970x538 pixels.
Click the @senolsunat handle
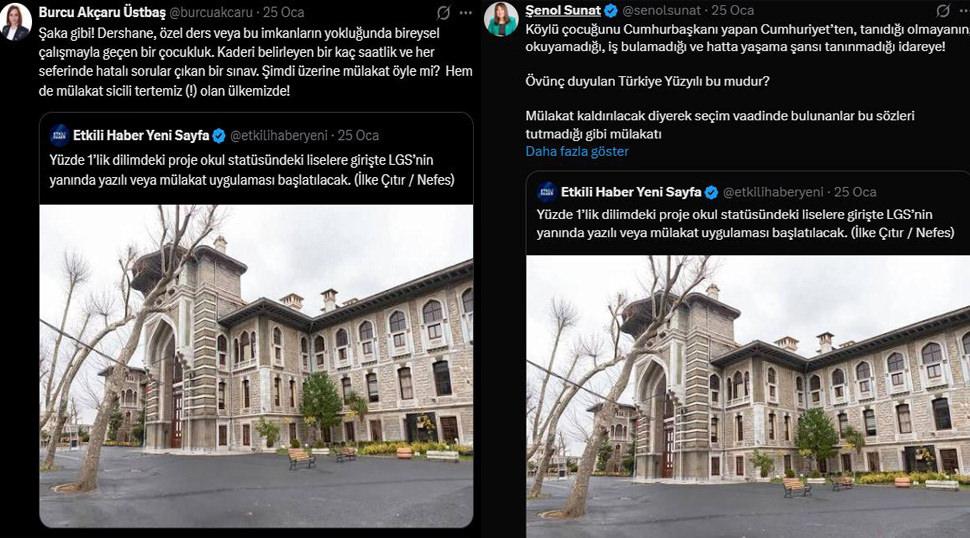pyautogui.click(x=661, y=11)
